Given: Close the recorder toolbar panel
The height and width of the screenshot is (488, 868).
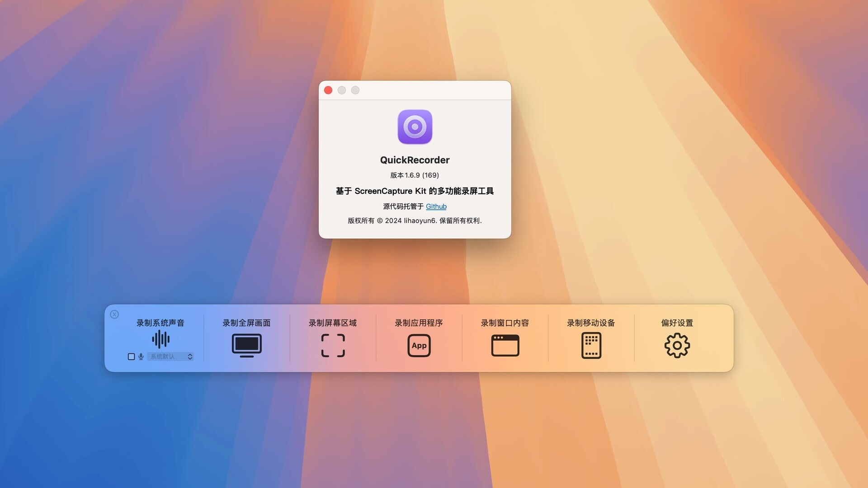Looking at the screenshot, I should 114,314.
